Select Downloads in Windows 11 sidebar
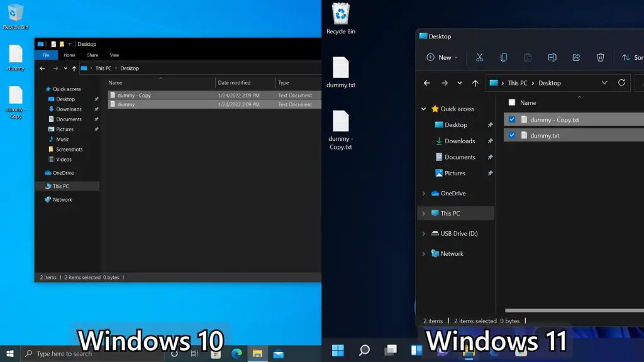Screen dimensions: 644x362 tap(460, 141)
